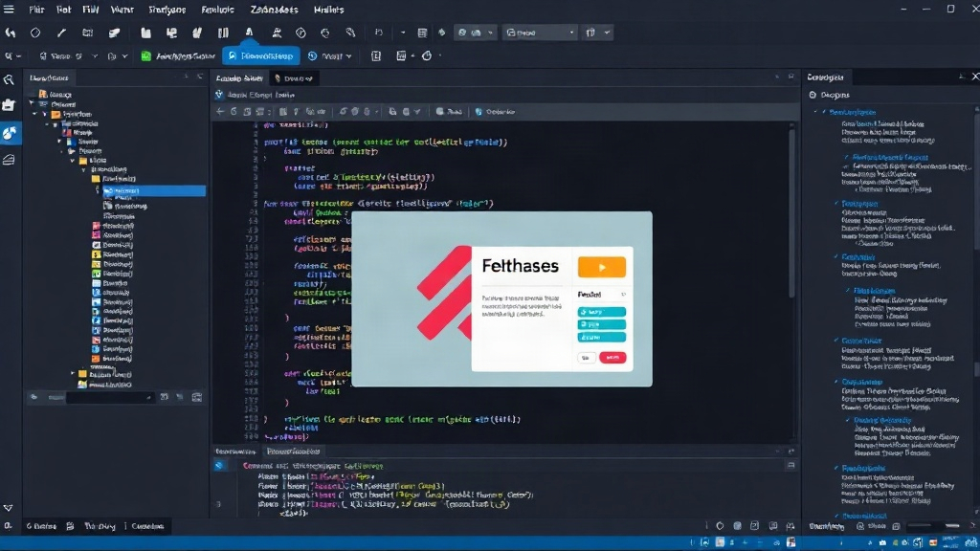This screenshot has height=551, width=980.
Task: Switch to the first editor tab
Action: point(239,78)
